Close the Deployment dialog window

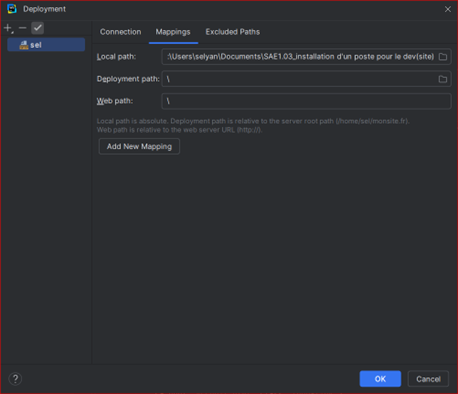point(448,9)
